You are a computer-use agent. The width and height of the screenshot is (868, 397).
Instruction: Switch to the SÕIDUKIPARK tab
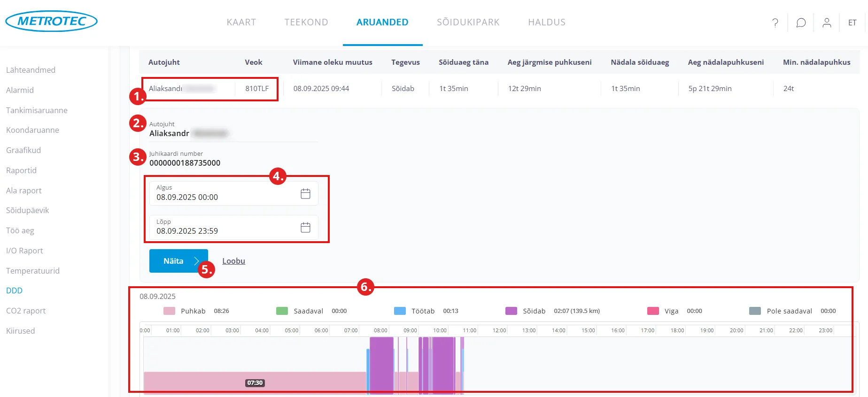(x=468, y=22)
